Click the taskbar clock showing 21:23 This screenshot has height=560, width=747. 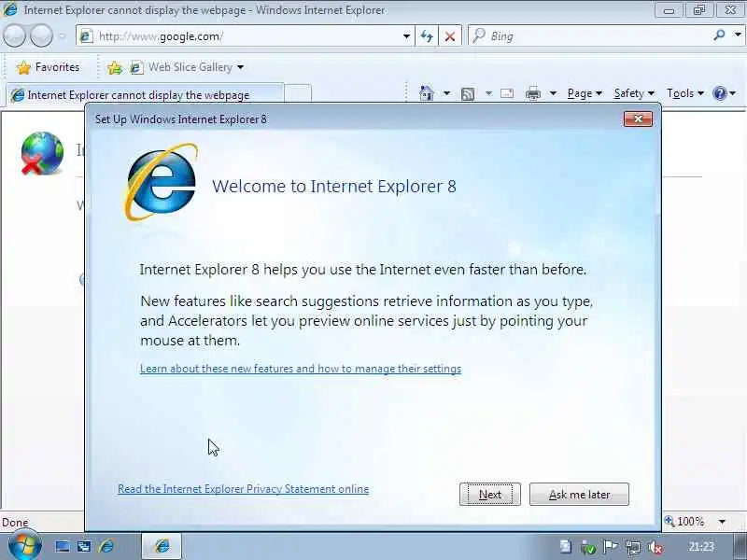[x=701, y=547]
